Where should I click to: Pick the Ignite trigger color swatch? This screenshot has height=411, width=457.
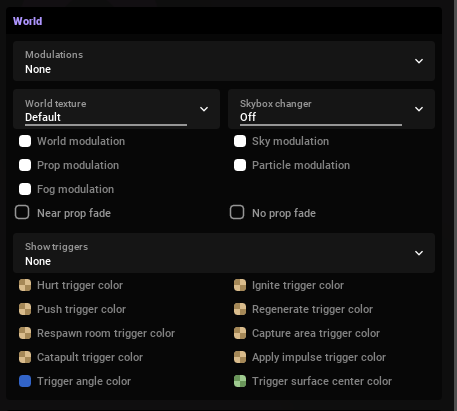tap(240, 285)
